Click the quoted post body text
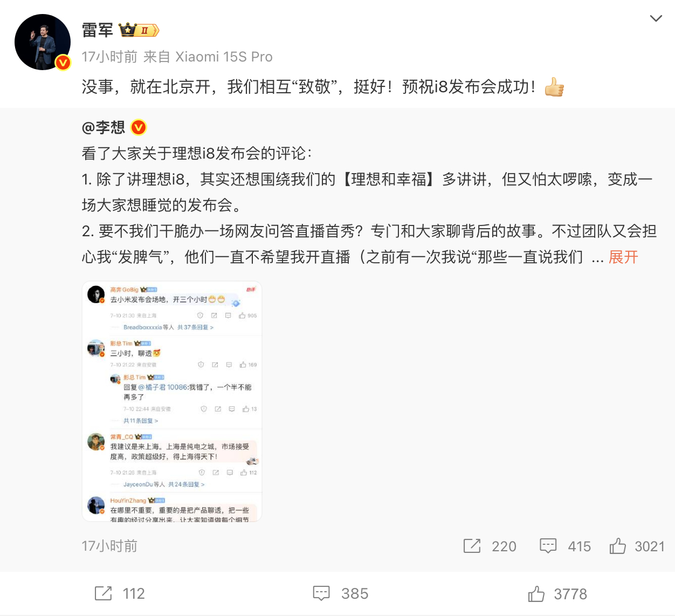This screenshot has height=616, width=675. pos(369,205)
